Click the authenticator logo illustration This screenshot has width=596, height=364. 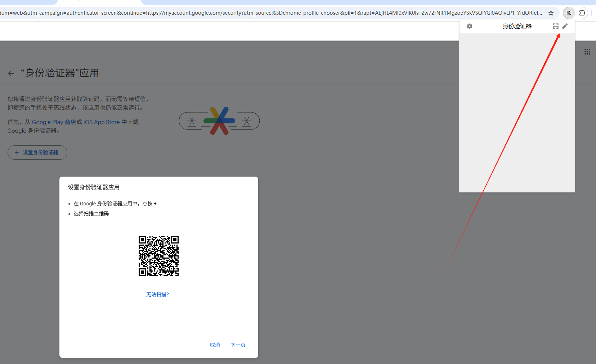point(219,121)
